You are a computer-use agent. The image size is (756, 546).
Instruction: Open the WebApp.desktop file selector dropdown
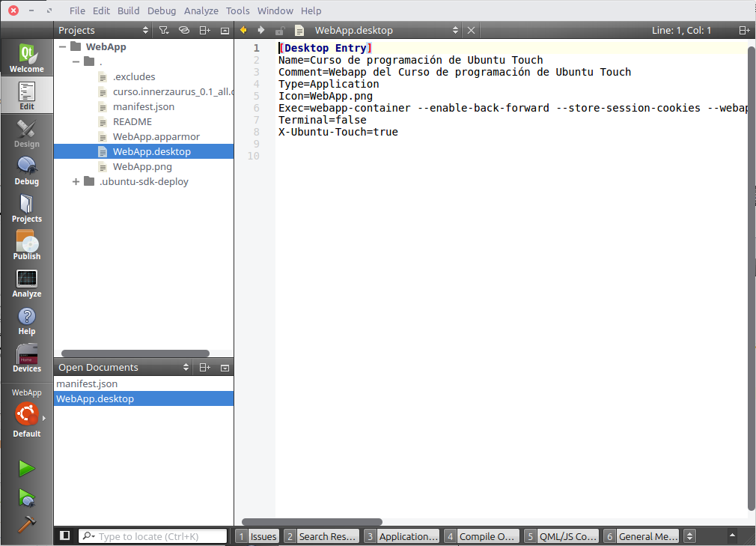pyautogui.click(x=387, y=31)
